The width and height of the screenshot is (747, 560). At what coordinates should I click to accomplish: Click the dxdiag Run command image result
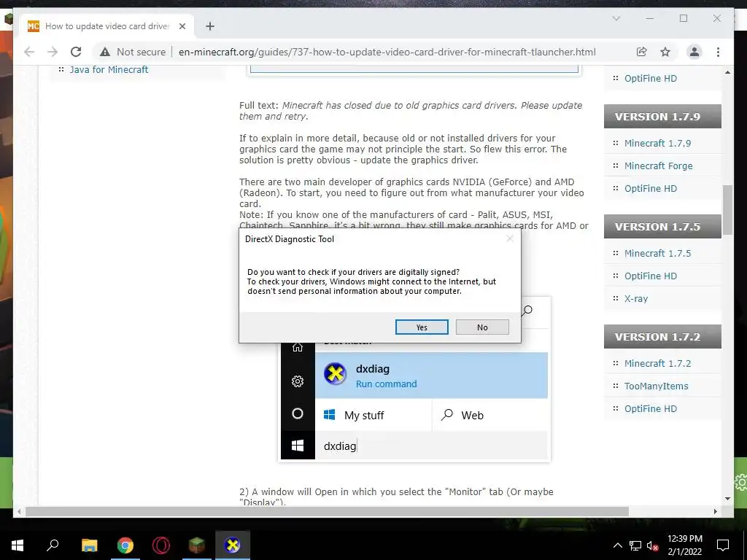[x=431, y=376]
